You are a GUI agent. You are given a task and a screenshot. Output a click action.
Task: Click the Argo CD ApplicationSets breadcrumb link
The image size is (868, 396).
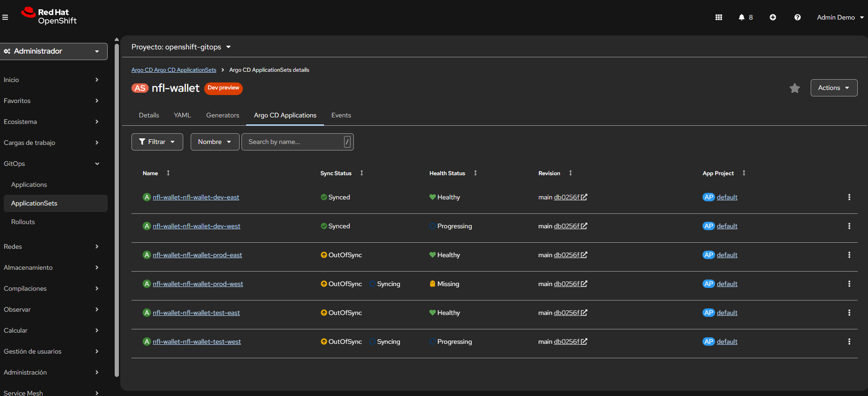173,70
